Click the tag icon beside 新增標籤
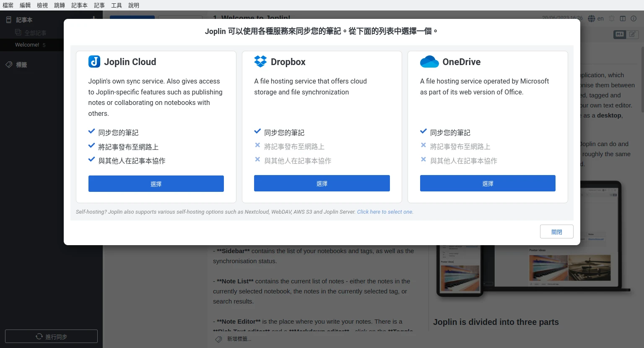The height and width of the screenshot is (348, 644). pyautogui.click(x=218, y=339)
